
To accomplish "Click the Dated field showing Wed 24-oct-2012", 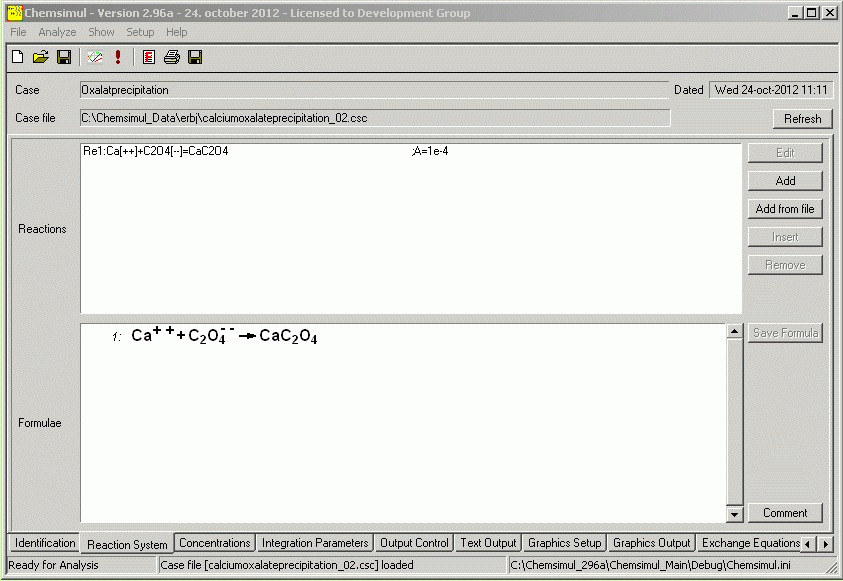I will (771, 90).
